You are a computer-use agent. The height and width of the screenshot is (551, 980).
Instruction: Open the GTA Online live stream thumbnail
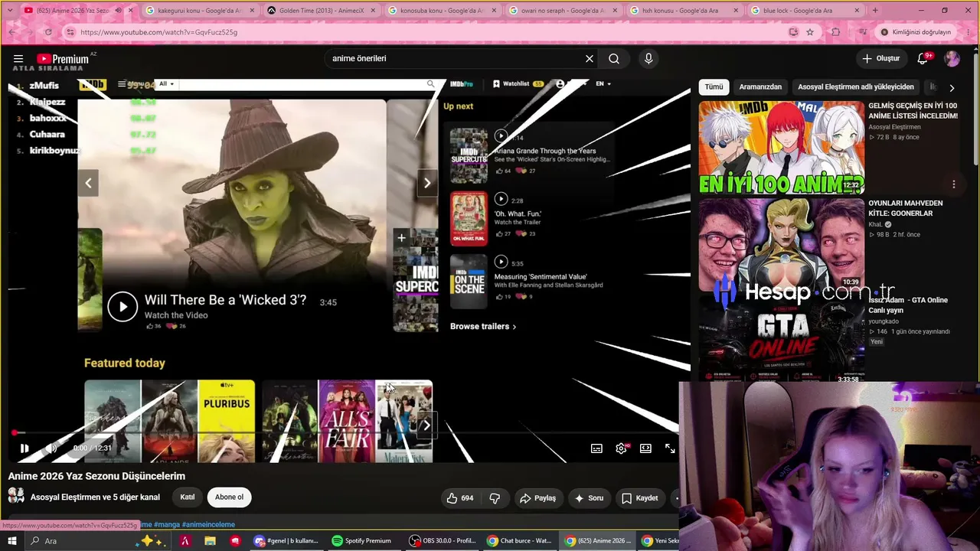pos(781,339)
